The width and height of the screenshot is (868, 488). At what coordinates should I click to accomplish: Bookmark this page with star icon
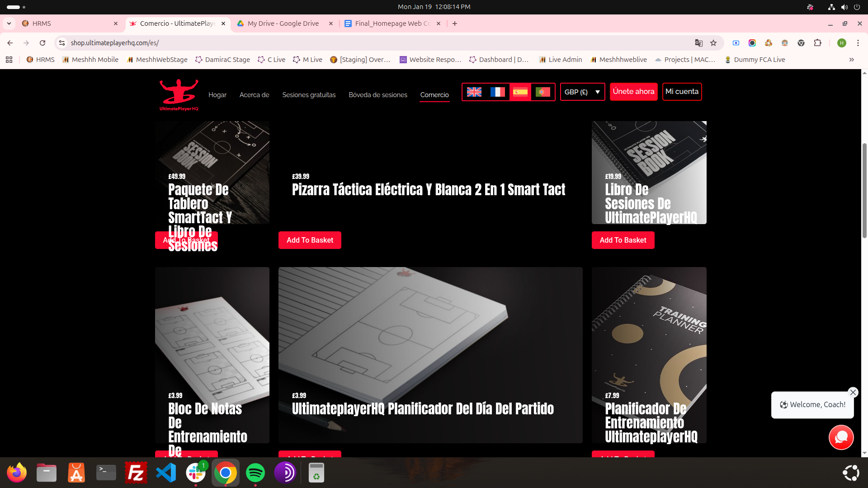point(713,43)
